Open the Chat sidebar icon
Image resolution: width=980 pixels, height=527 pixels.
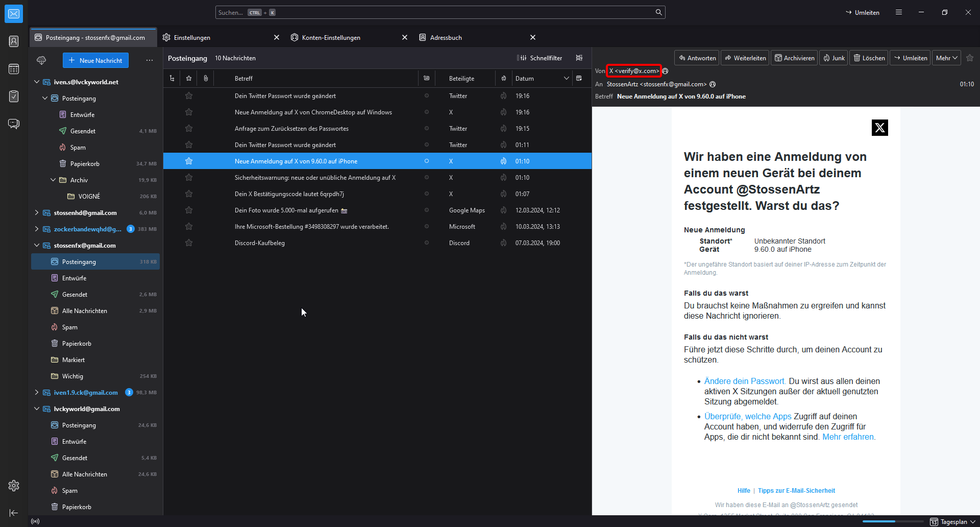[x=14, y=124]
